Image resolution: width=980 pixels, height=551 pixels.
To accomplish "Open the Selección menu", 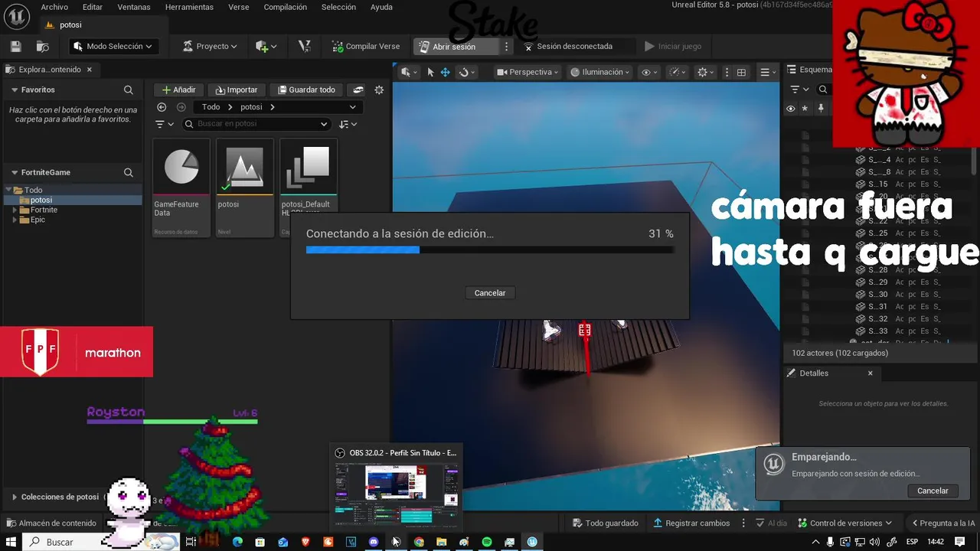I will pos(338,7).
